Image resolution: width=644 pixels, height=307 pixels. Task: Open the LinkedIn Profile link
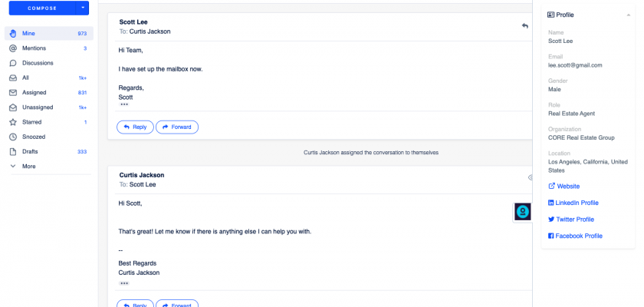tap(577, 203)
